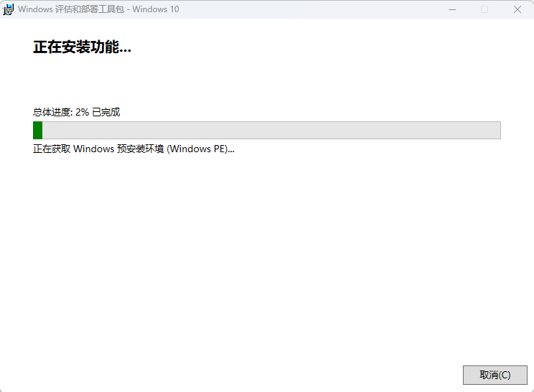Click the green filled part of progress bar

pyautogui.click(x=38, y=130)
